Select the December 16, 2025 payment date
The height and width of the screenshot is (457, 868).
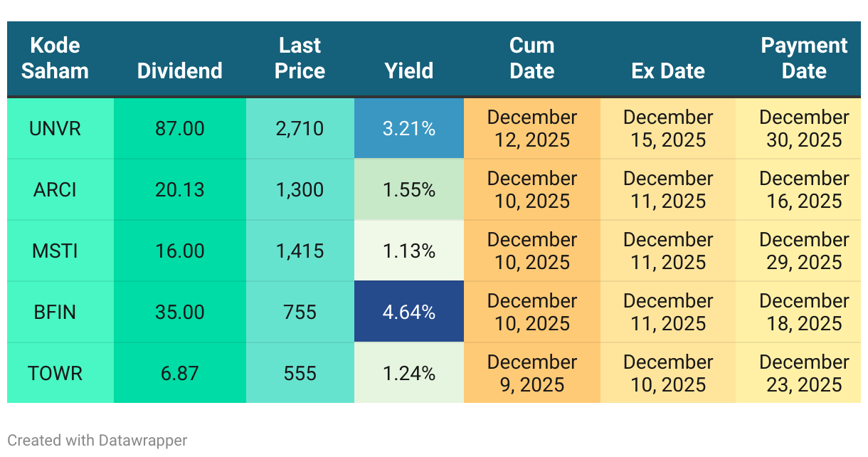point(804,190)
